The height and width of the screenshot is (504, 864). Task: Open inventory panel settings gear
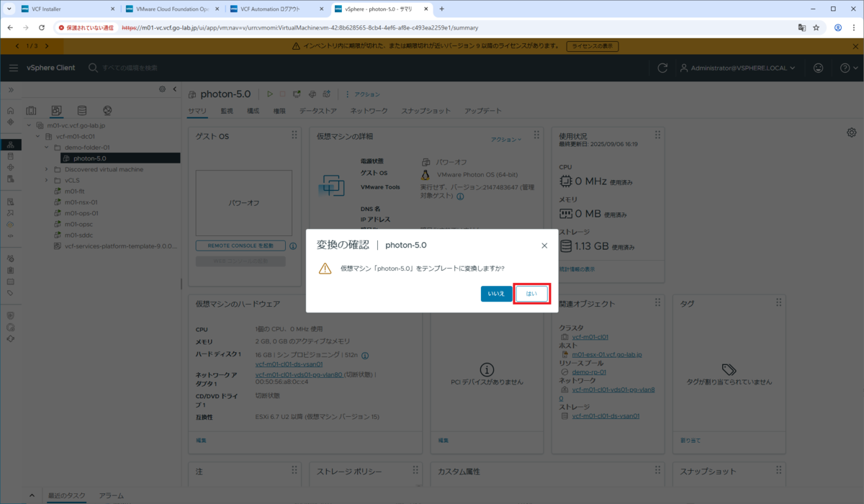[x=162, y=89]
